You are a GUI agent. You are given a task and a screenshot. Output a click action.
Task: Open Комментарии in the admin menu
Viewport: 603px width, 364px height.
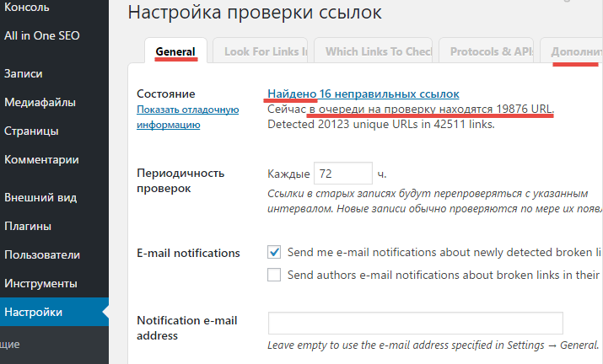pyautogui.click(x=41, y=159)
